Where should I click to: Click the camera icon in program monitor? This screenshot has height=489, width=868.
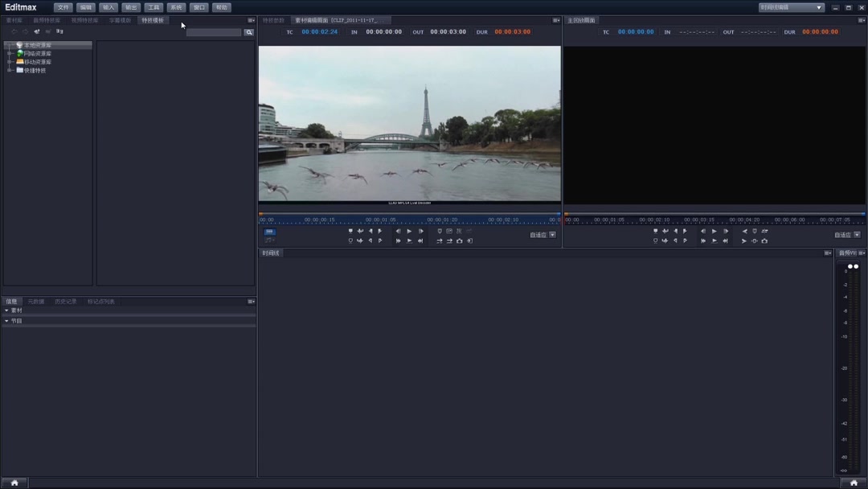(764, 241)
